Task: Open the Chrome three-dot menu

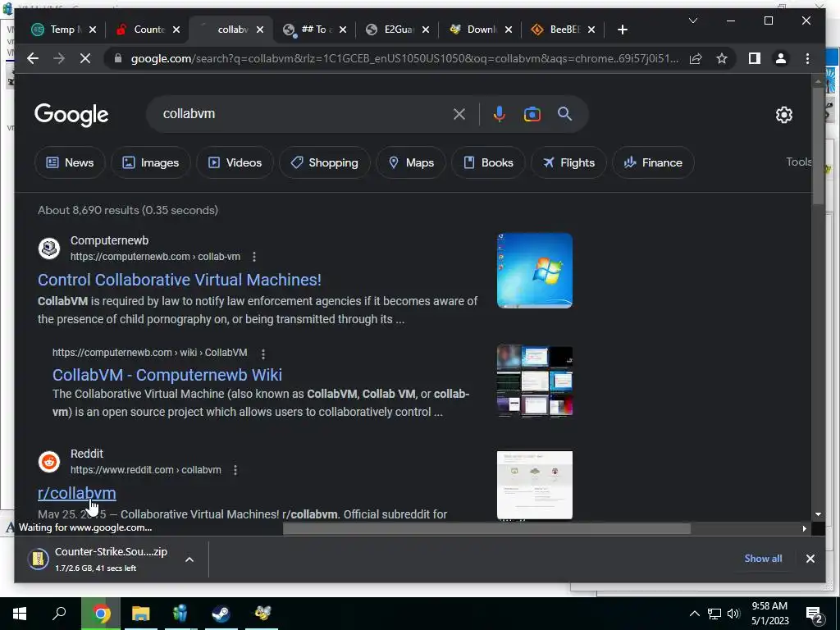Action: click(807, 58)
